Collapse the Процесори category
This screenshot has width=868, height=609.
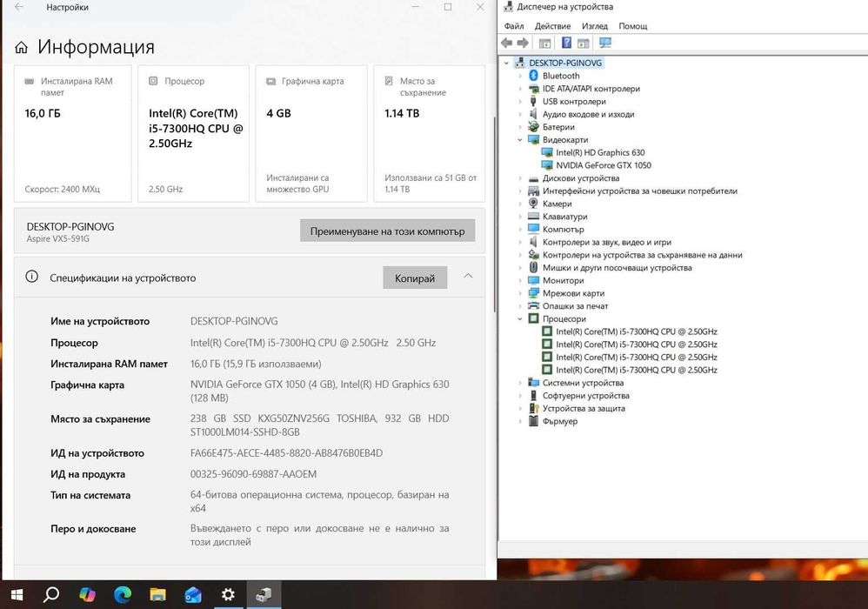pos(520,319)
